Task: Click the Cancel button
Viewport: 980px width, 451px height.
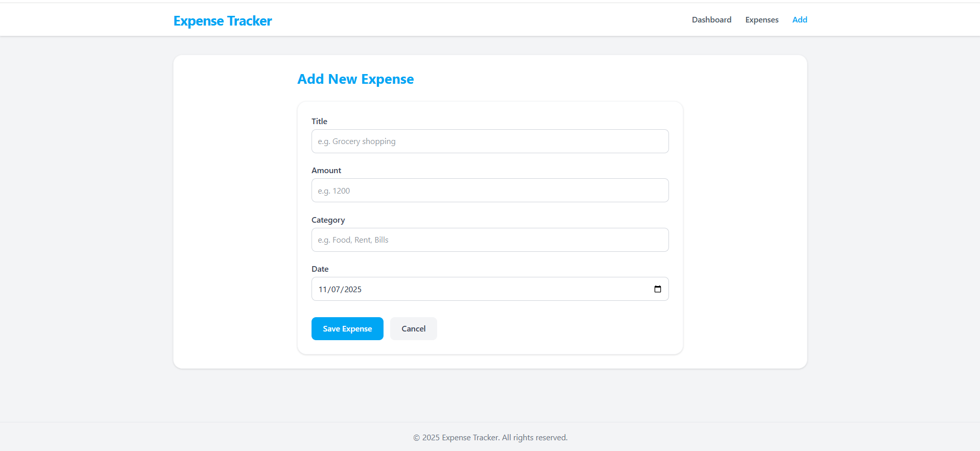Action: click(413, 328)
